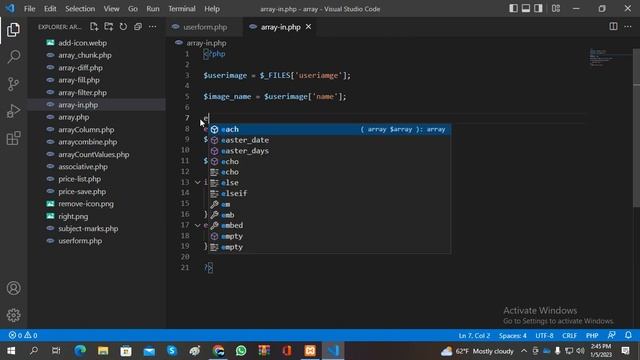Collapse all folders in Explorer

(x=138, y=27)
